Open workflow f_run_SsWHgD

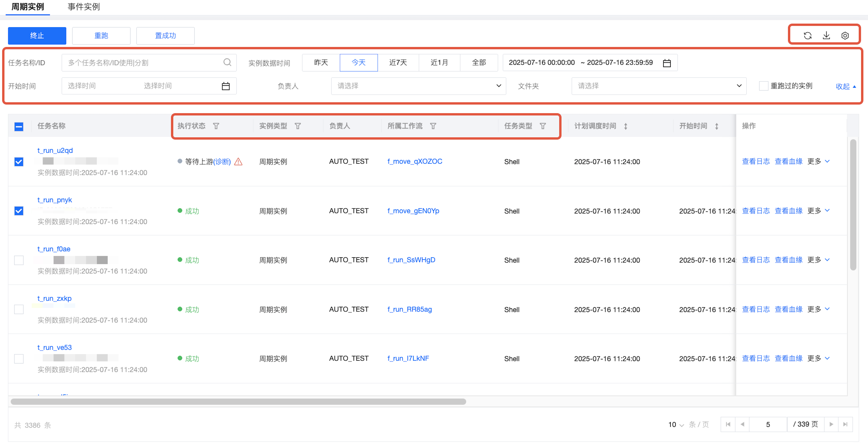pos(411,260)
